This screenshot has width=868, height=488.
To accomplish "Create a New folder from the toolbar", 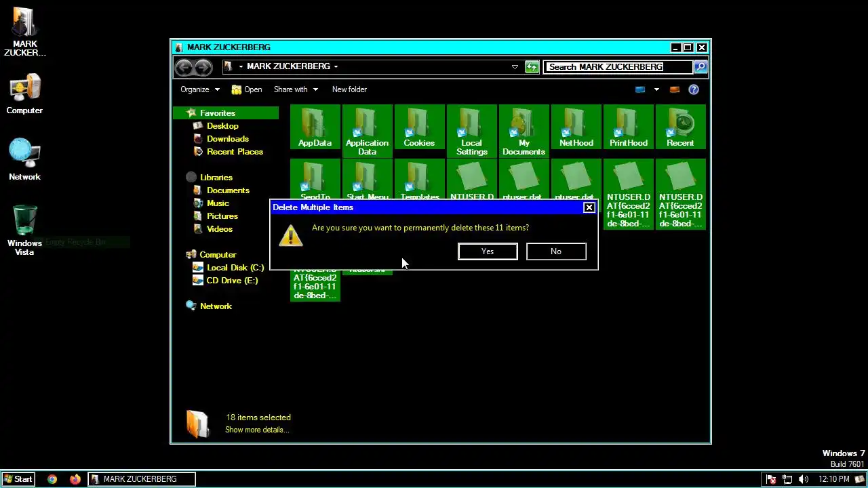I will point(349,89).
